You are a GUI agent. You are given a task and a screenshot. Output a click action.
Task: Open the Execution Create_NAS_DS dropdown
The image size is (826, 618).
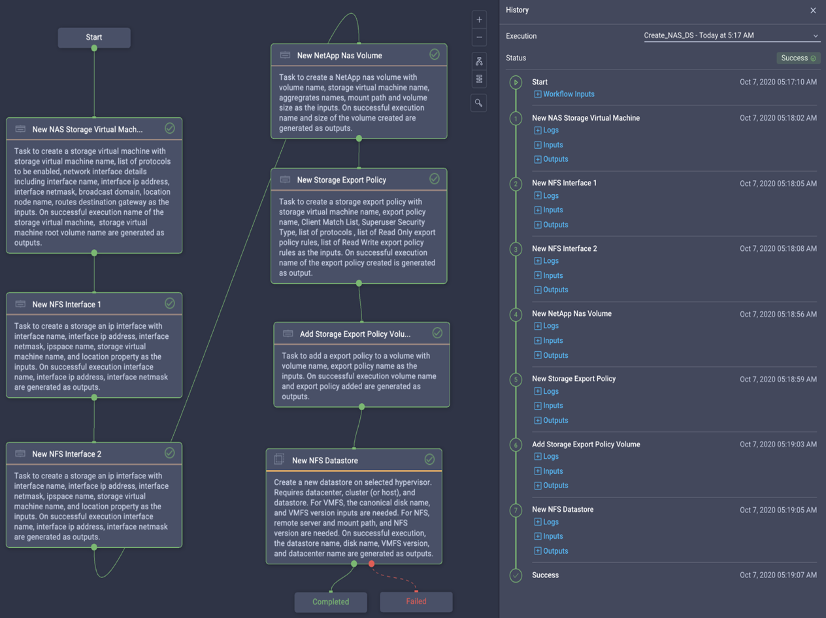(x=731, y=36)
